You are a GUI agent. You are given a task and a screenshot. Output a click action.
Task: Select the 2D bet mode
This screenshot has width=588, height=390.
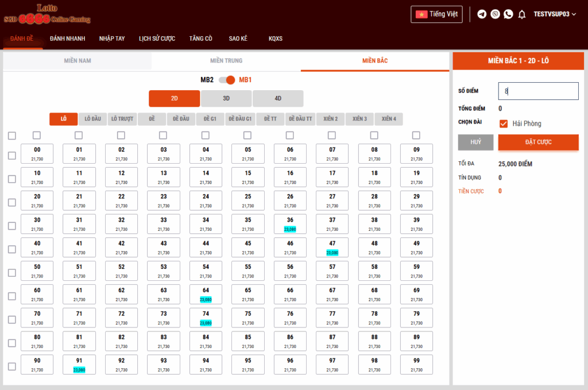(x=175, y=98)
